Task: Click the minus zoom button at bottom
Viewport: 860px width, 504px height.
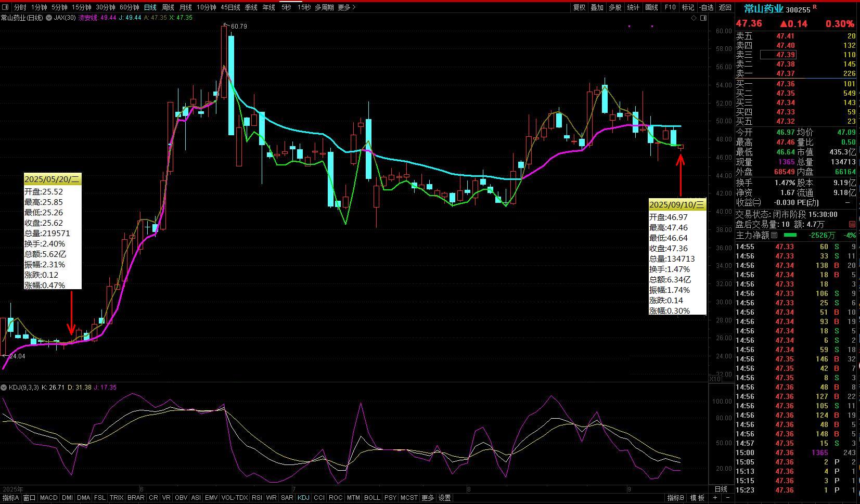Action: coord(727,498)
